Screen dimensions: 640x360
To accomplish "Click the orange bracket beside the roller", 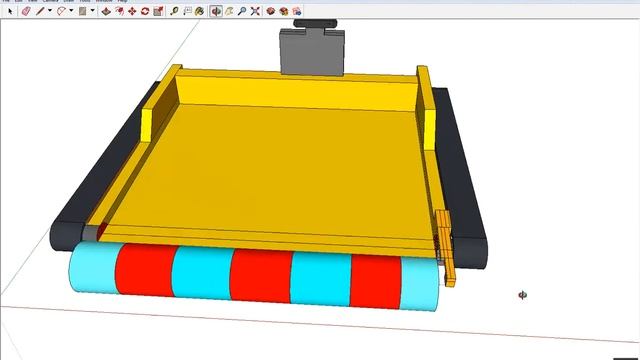I will (446, 247).
